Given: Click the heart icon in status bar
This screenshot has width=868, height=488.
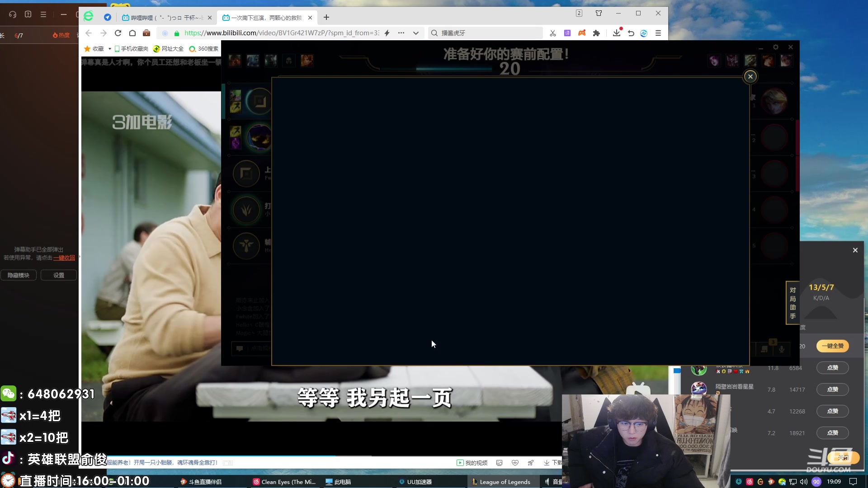Looking at the screenshot, I should click(x=515, y=463).
